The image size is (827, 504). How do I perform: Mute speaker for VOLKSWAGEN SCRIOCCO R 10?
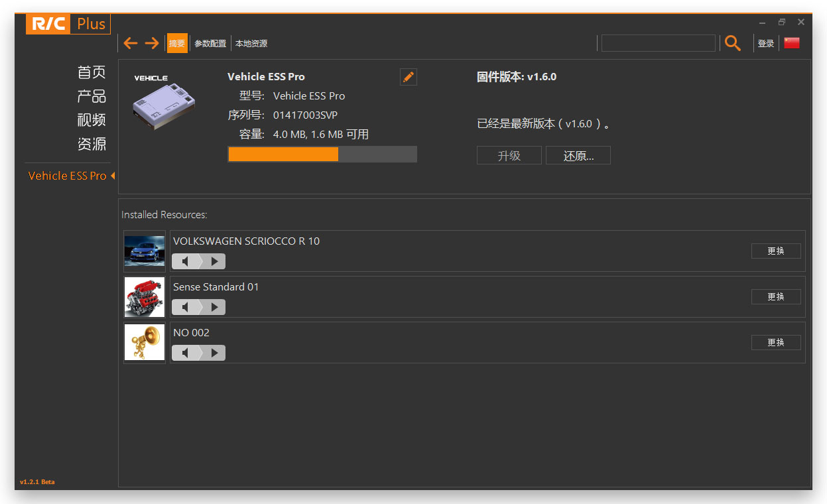point(186,261)
